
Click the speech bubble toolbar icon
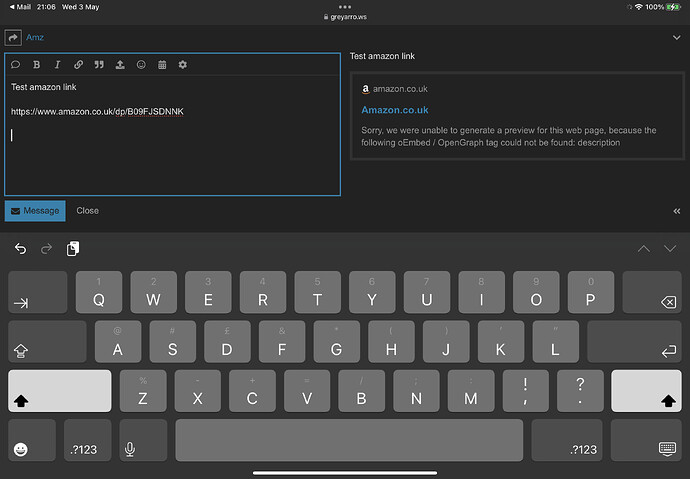click(x=15, y=65)
